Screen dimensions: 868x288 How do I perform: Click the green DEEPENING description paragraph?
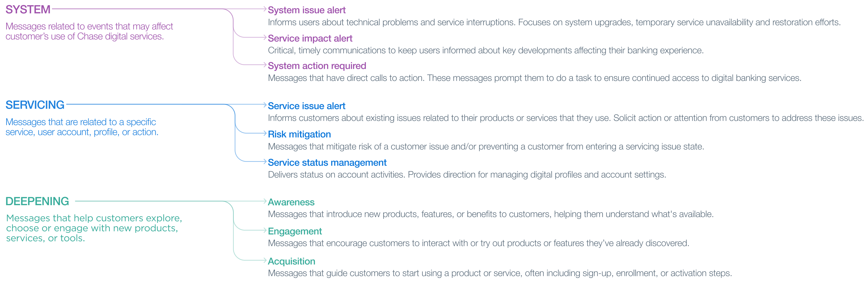[x=94, y=228]
